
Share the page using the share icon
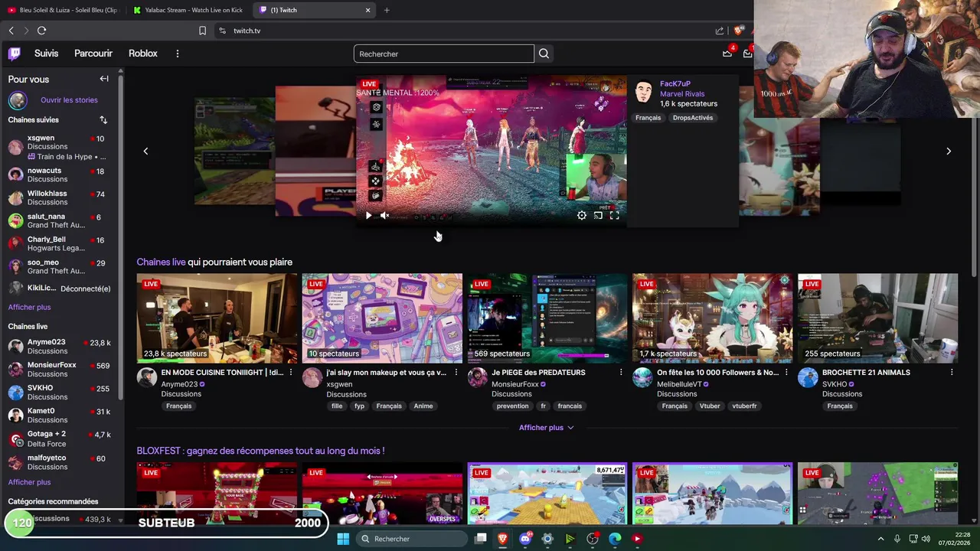[720, 31]
